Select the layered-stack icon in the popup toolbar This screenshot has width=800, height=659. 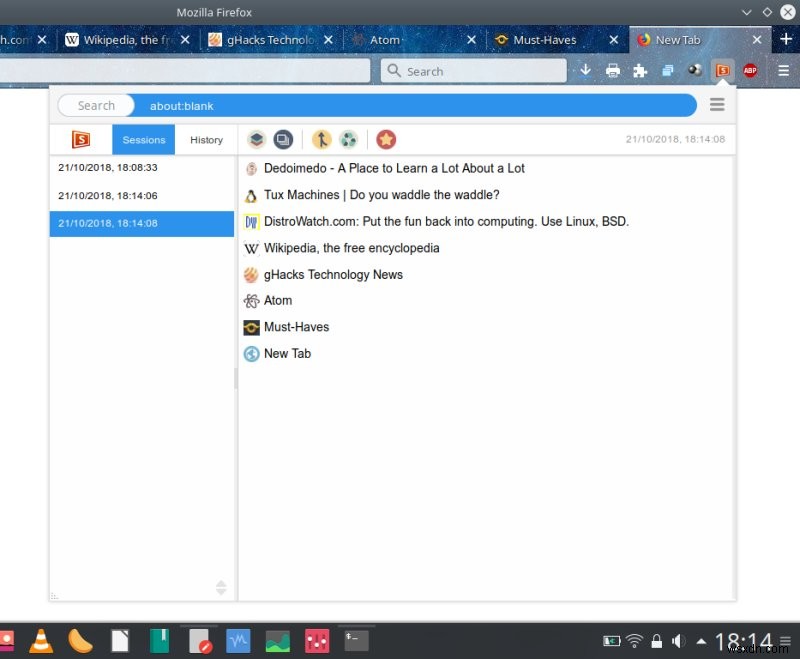click(256, 140)
